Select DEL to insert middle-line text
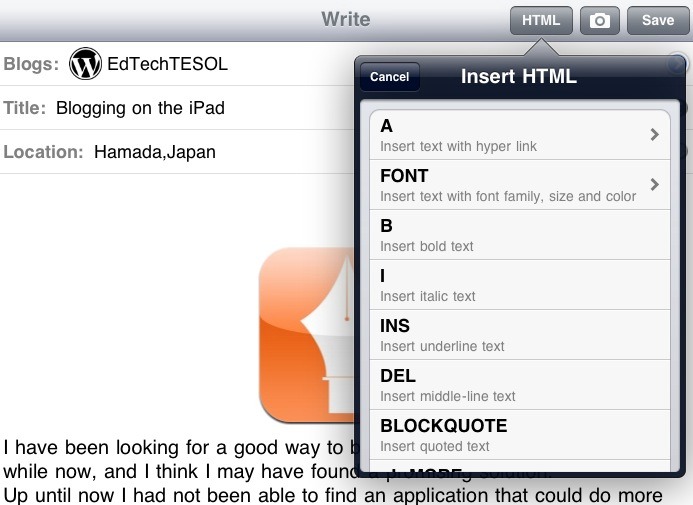The image size is (693, 505). [520, 384]
